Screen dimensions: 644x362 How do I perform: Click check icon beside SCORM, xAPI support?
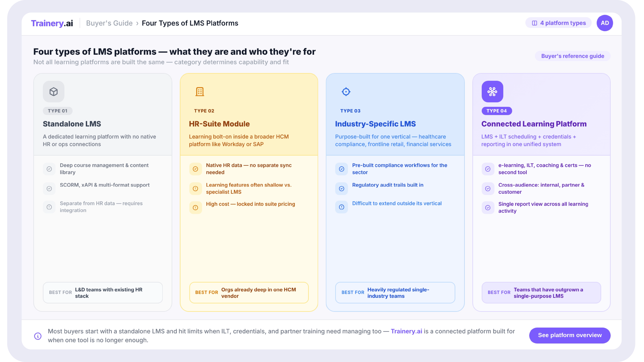coord(49,189)
